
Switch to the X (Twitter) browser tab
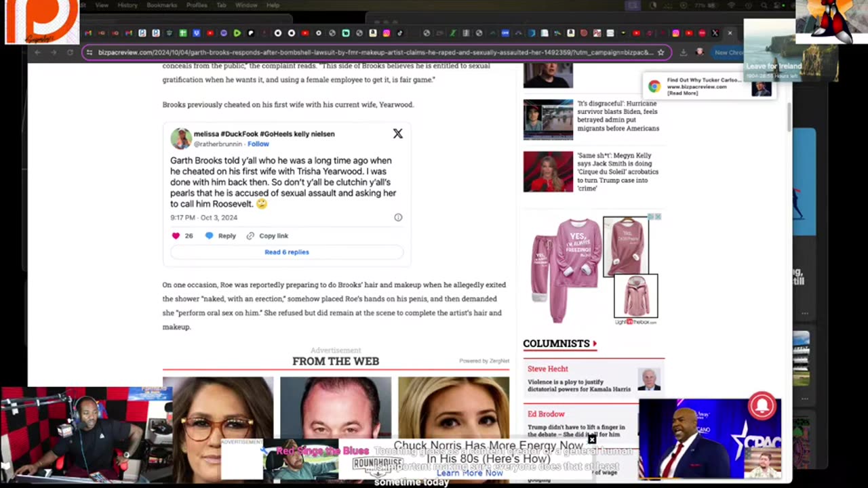coord(715,33)
